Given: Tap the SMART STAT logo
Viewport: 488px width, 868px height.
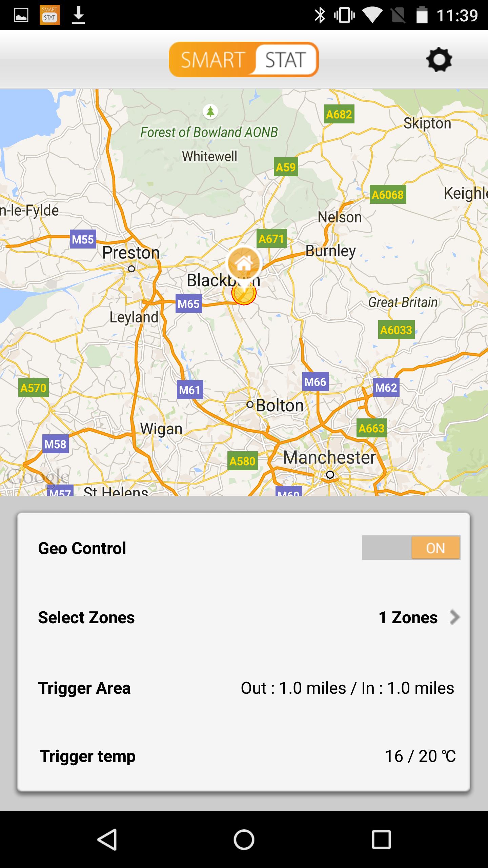Looking at the screenshot, I should 244,60.
